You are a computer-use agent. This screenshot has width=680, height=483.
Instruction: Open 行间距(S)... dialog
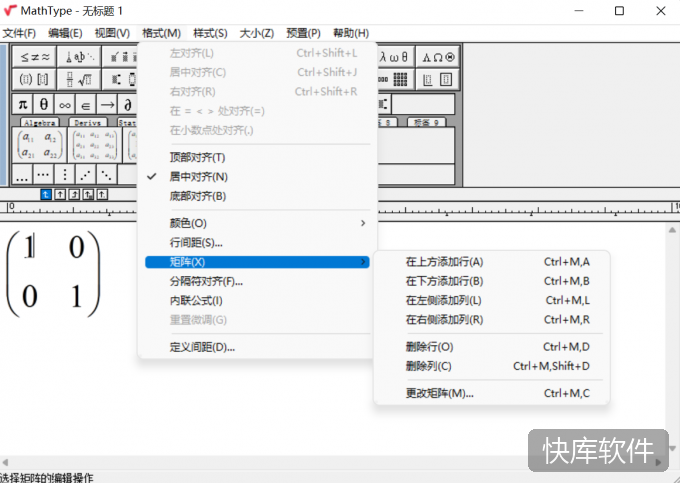tap(257, 243)
